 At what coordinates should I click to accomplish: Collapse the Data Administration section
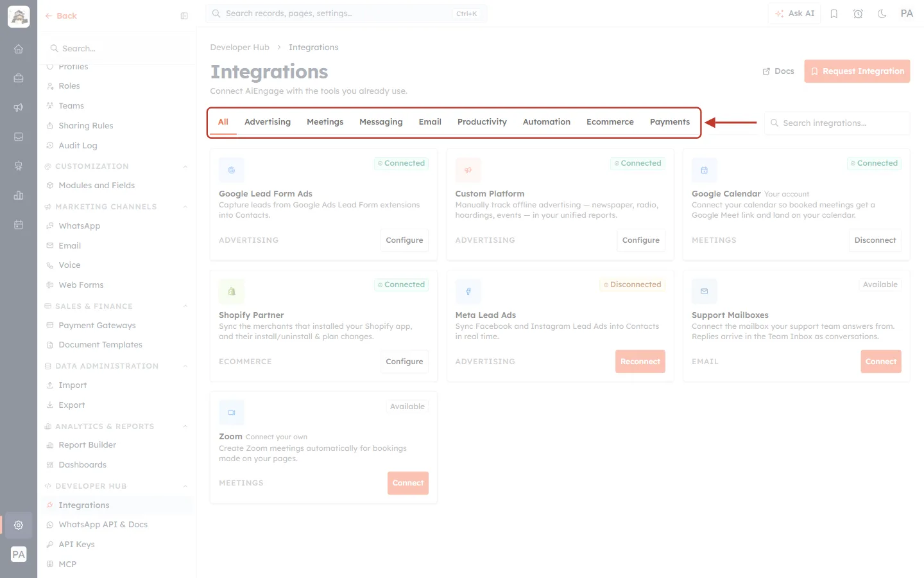tap(185, 366)
